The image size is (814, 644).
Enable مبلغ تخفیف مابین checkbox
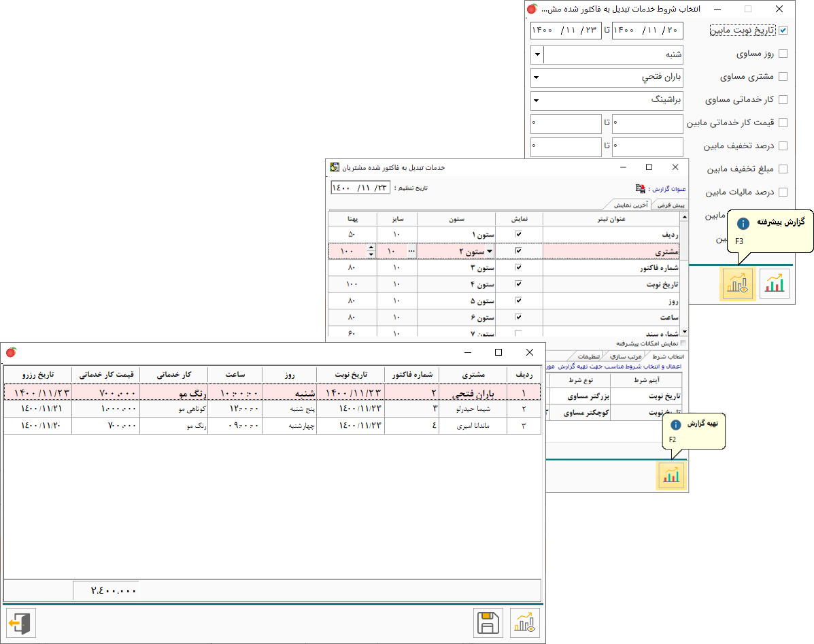[x=783, y=169]
